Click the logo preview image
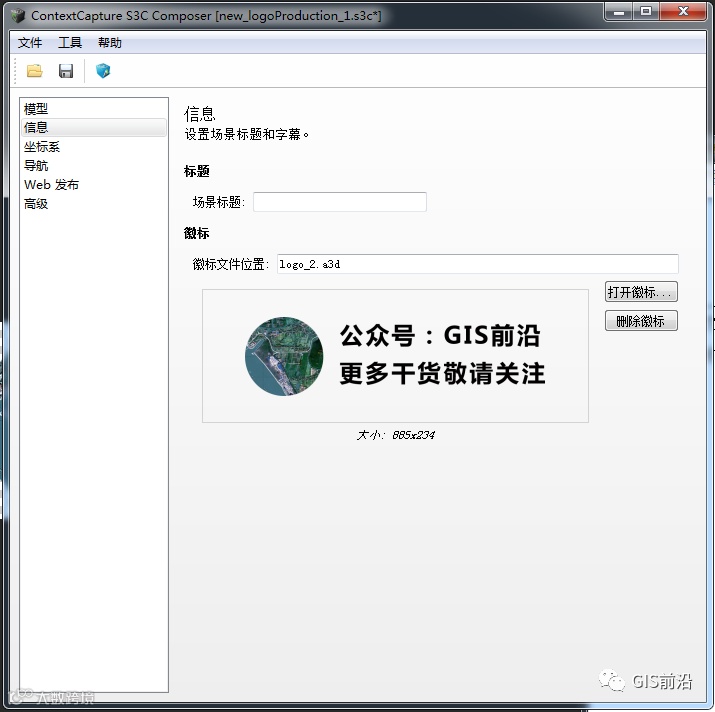 tap(395, 356)
